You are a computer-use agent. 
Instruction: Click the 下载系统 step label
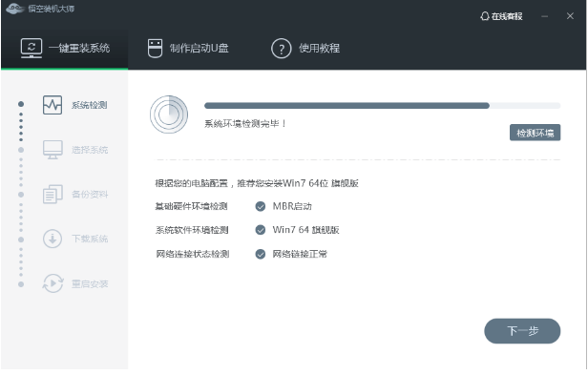pos(90,239)
